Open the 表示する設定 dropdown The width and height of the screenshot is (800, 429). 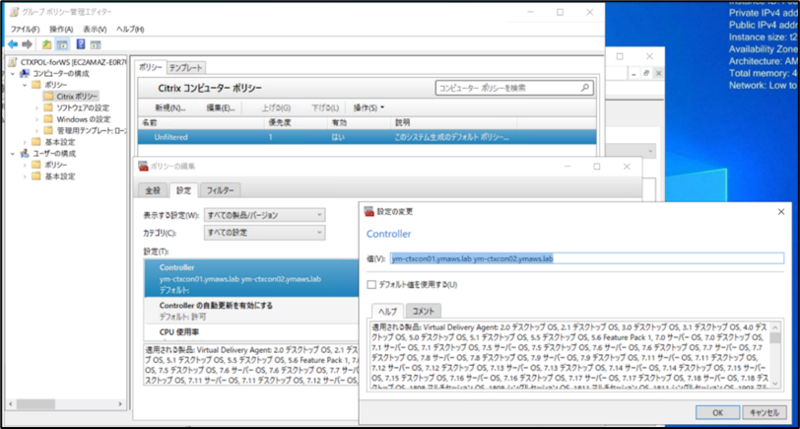(264, 215)
